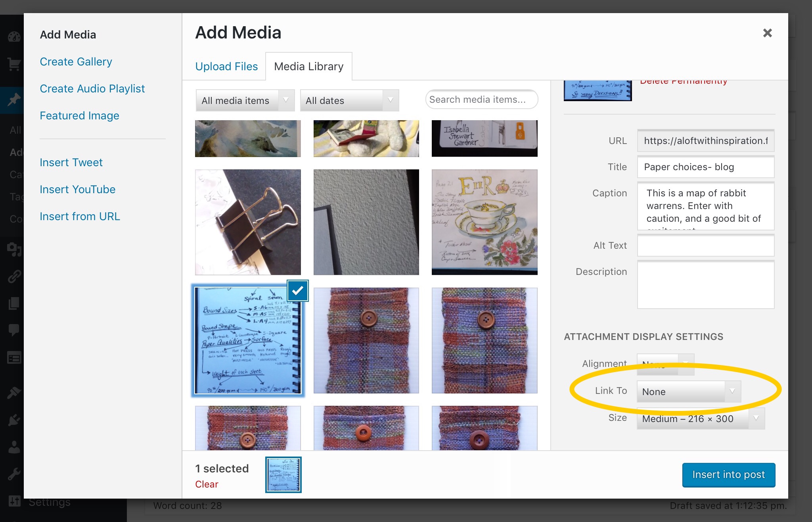This screenshot has width=812, height=522.
Task: Select the teacup illustration thumbnail
Action: [484, 222]
